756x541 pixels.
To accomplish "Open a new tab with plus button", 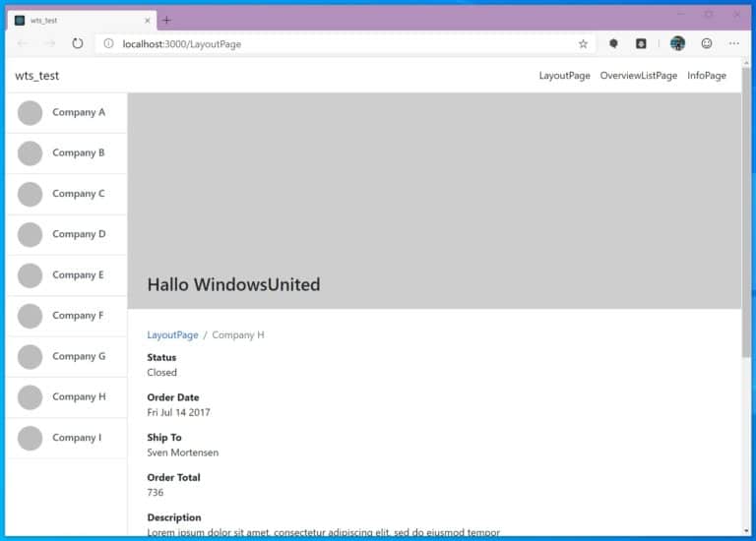I will tap(166, 21).
